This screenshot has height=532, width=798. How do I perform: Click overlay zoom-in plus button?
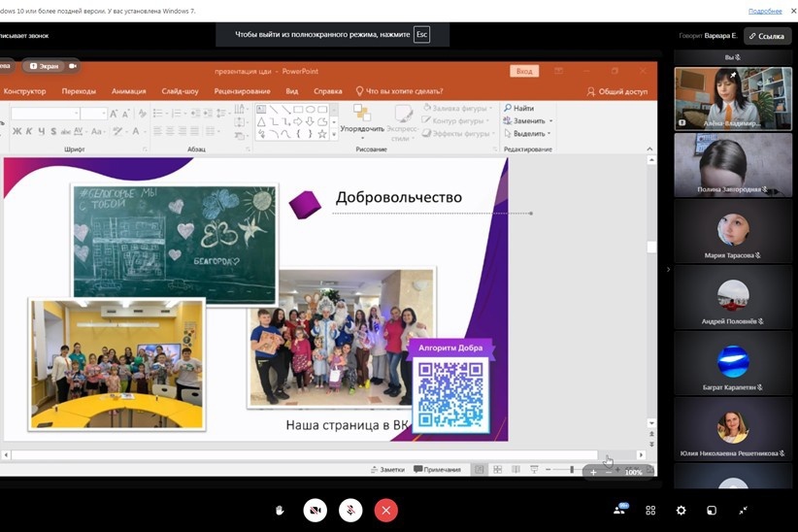(593, 472)
